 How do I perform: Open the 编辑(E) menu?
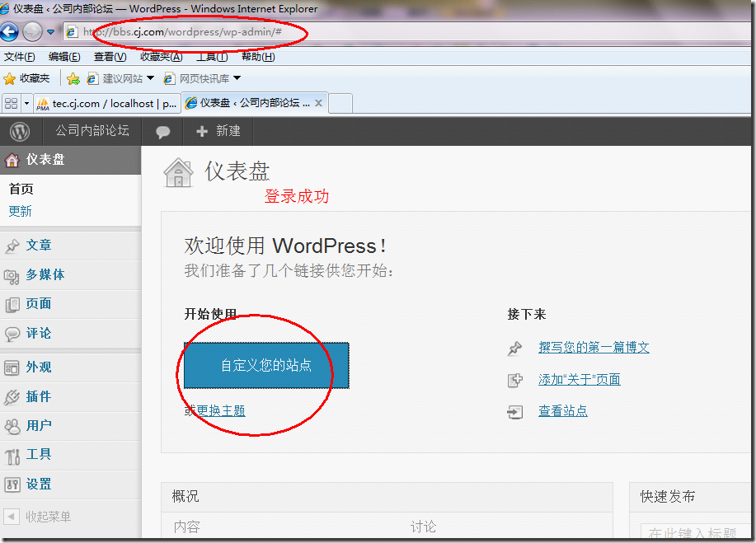[64, 57]
